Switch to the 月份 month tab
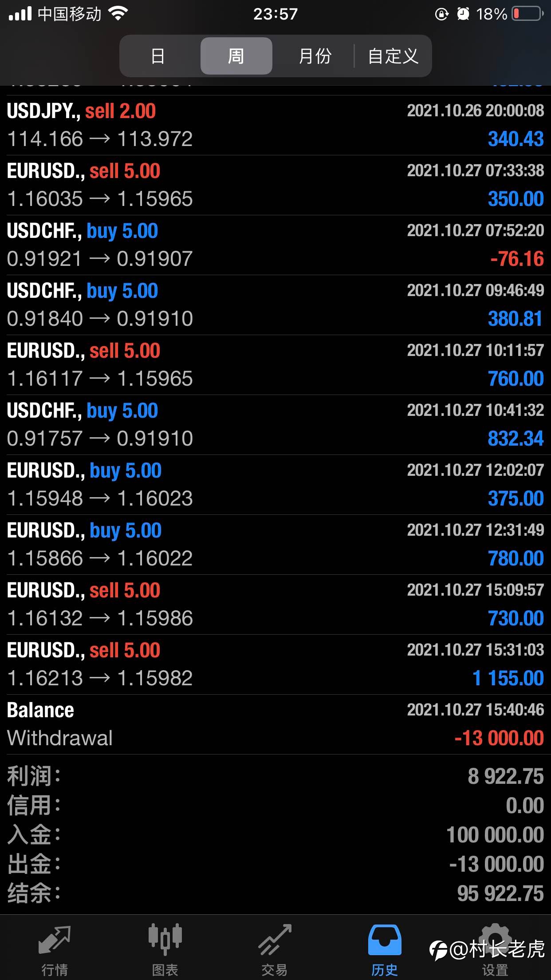Image resolution: width=551 pixels, height=980 pixels. click(x=315, y=56)
